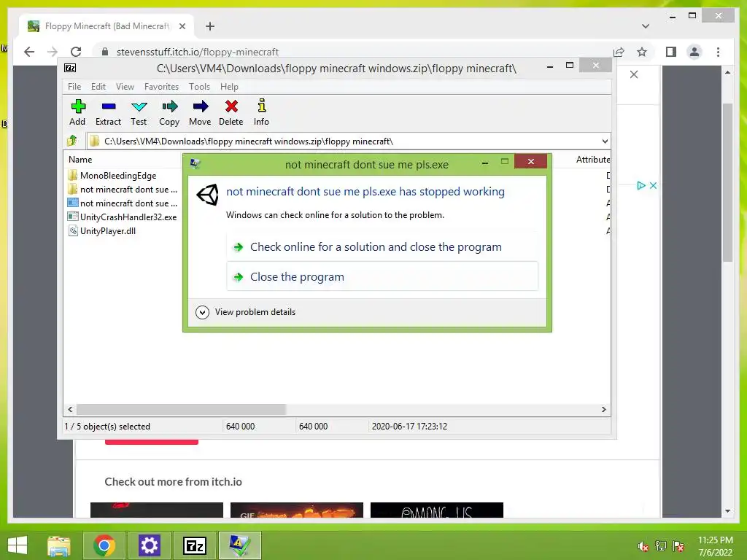This screenshot has height=560, width=747.
Task: Click the Attributes column header
Action: coord(592,160)
